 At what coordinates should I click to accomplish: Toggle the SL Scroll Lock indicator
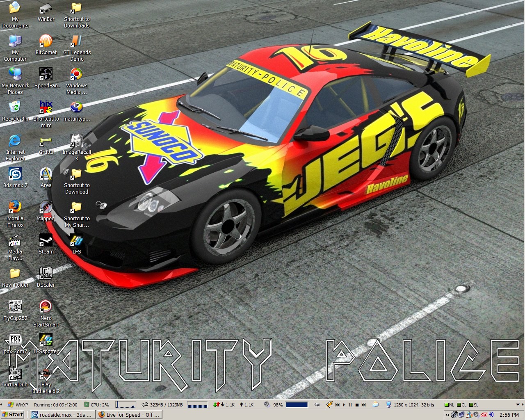pos(474,405)
